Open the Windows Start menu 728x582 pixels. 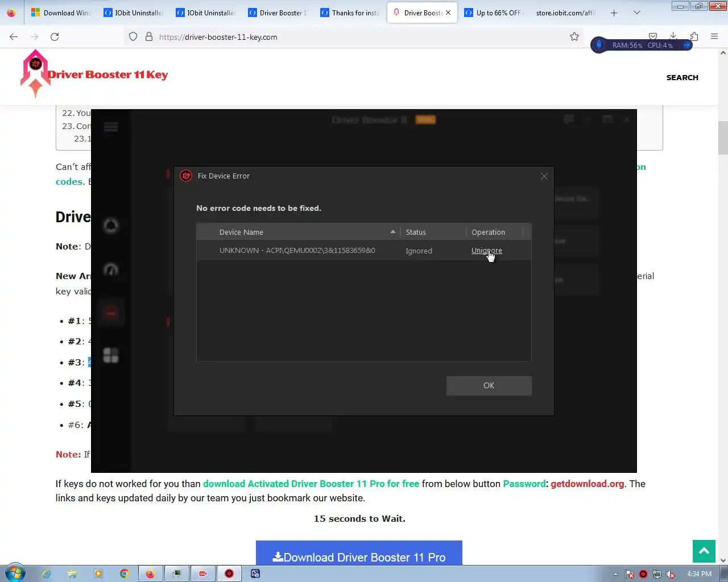coord(15,573)
